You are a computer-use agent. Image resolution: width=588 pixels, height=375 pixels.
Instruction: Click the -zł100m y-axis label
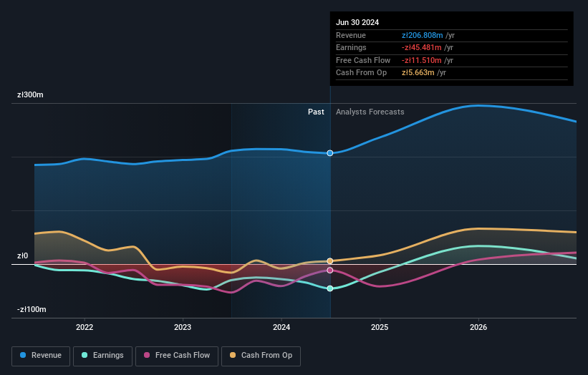32,309
